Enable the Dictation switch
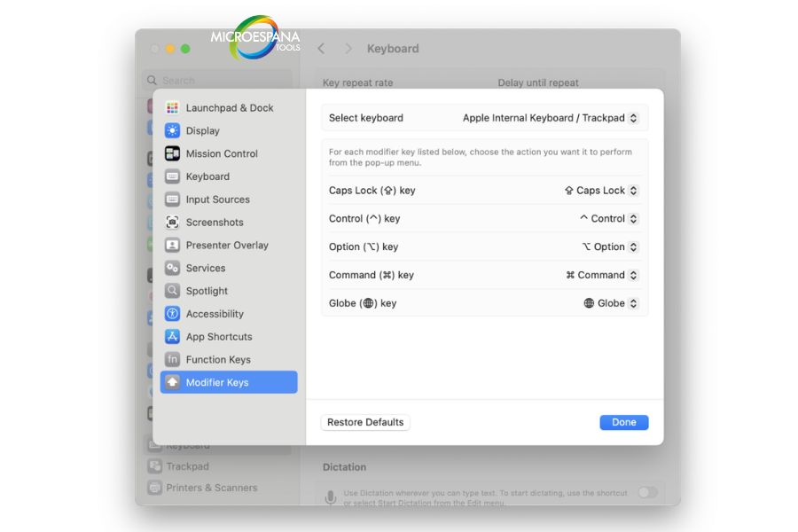 point(647,492)
